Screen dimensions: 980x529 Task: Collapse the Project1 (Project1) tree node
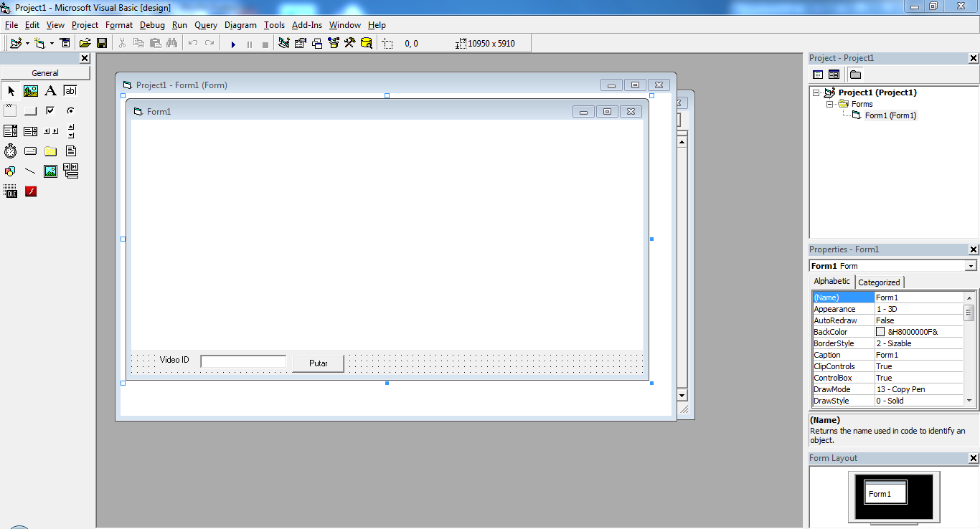[x=816, y=92]
